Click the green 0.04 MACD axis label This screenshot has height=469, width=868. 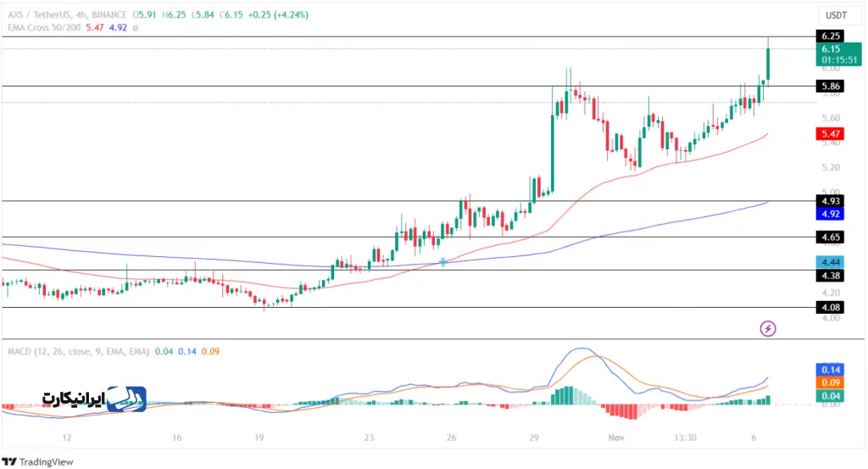coord(831,396)
